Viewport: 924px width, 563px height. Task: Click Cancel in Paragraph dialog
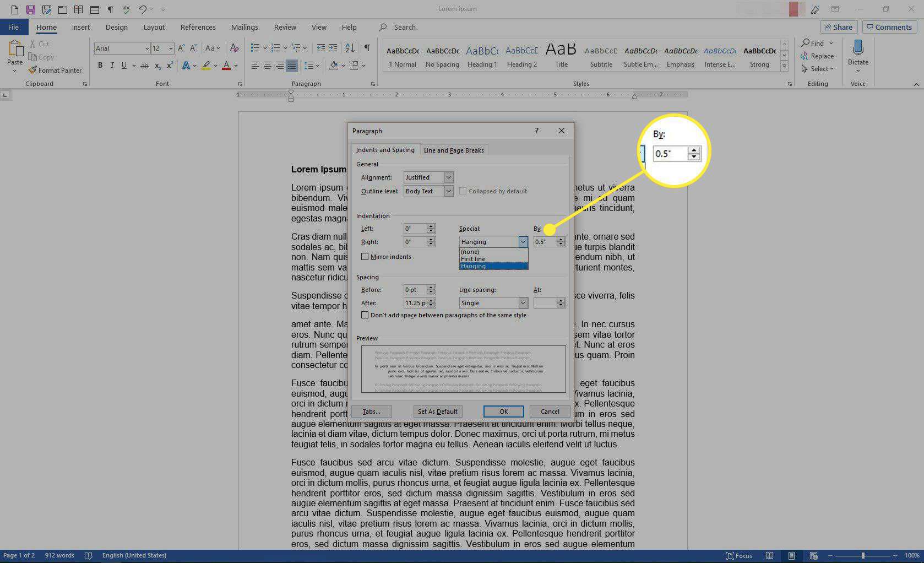pyautogui.click(x=550, y=412)
